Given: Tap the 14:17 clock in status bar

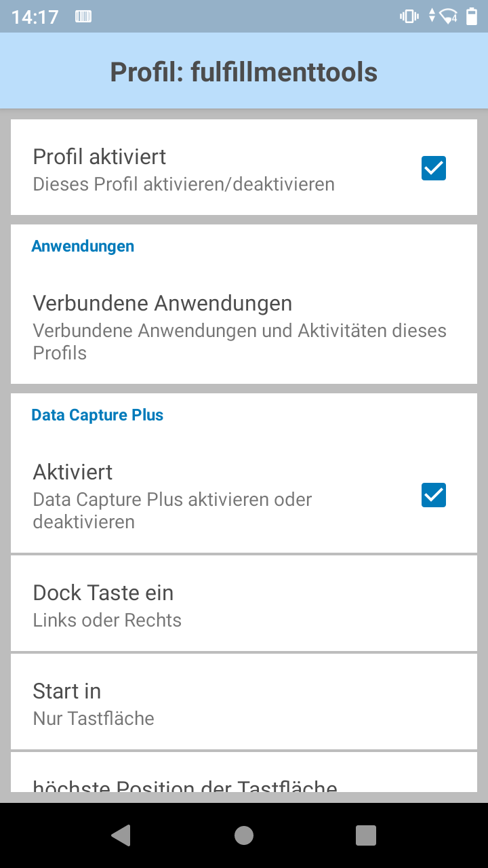Looking at the screenshot, I should click(35, 17).
